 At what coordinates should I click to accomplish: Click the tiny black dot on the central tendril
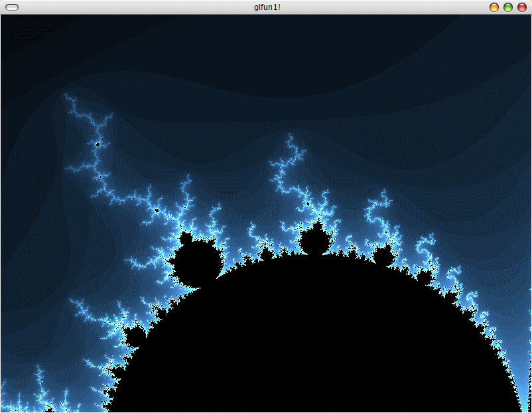pos(308,203)
